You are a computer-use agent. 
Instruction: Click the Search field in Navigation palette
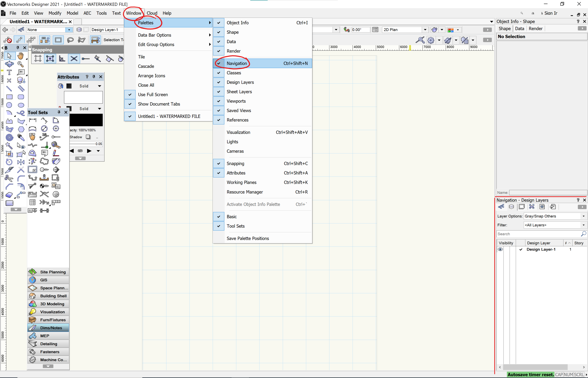(539, 234)
